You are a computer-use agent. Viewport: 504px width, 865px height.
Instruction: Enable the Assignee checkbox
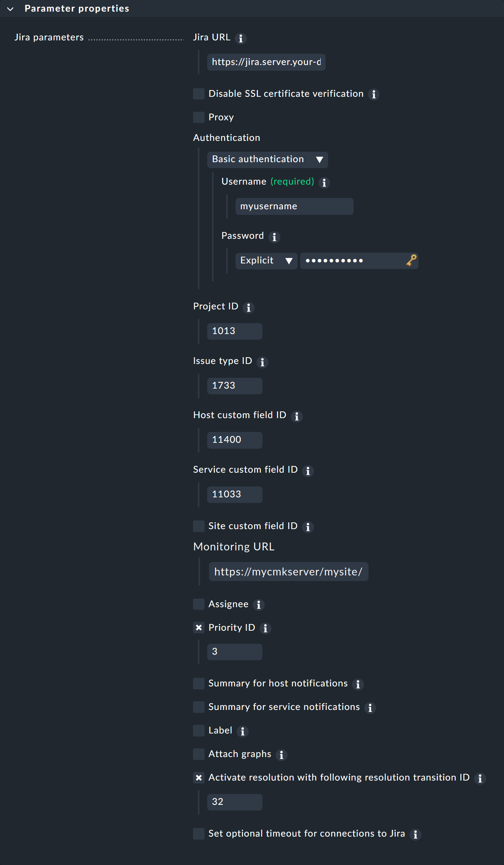pyautogui.click(x=198, y=605)
